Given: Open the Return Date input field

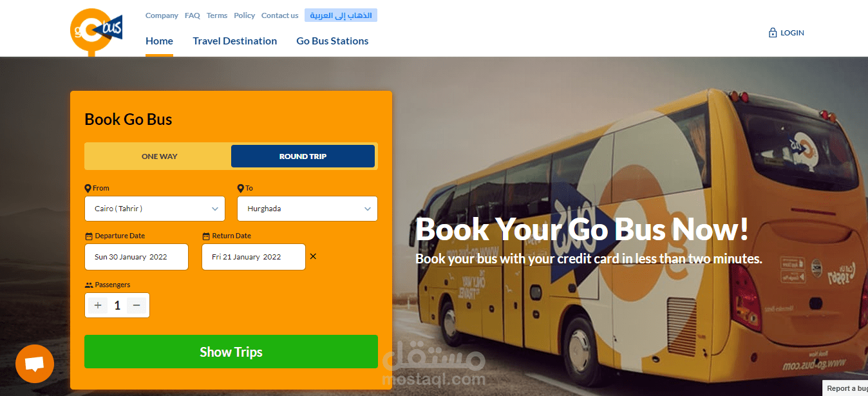Looking at the screenshot, I should (254, 257).
